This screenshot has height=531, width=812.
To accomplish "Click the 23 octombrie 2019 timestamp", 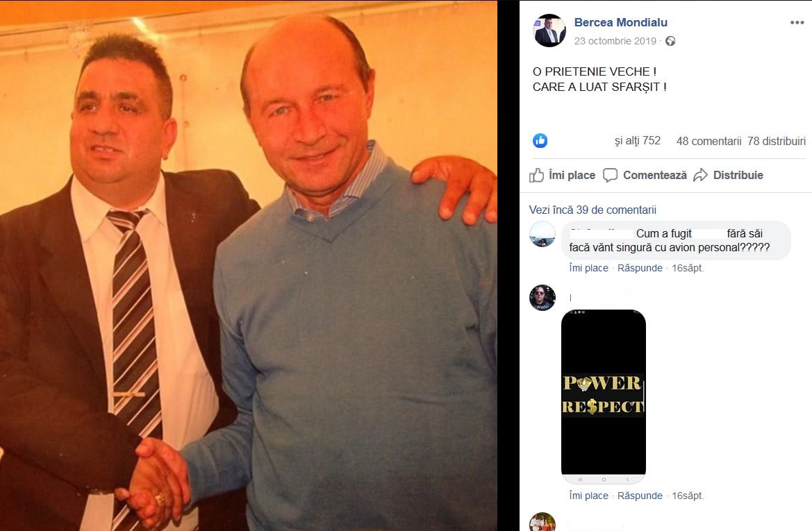I will tap(615, 41).
